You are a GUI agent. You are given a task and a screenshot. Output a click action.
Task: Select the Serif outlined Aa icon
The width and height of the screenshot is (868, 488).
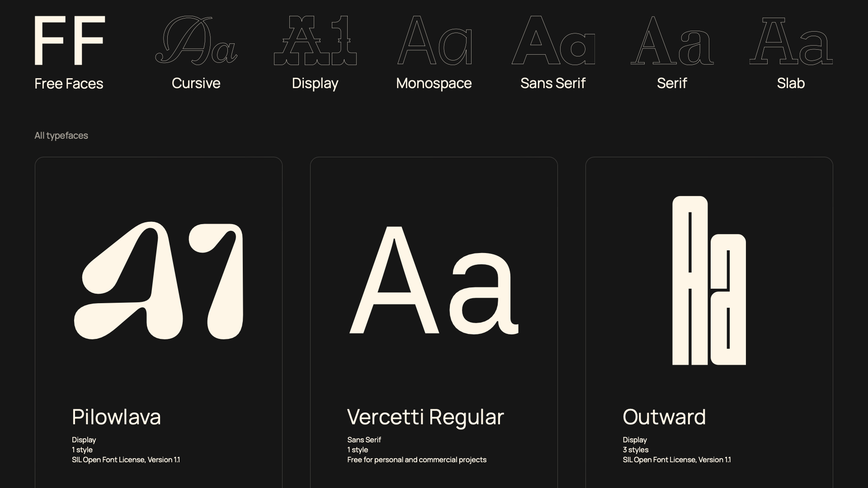point(672,40)
